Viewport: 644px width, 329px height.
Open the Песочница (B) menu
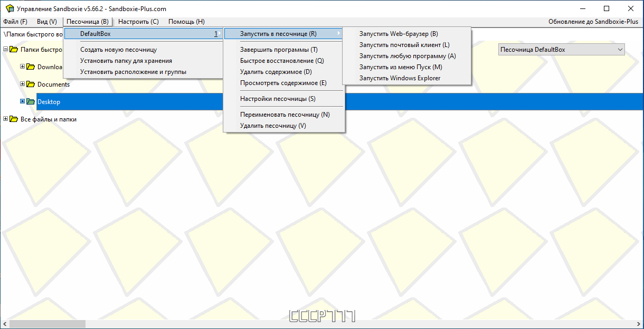[88, 22]
